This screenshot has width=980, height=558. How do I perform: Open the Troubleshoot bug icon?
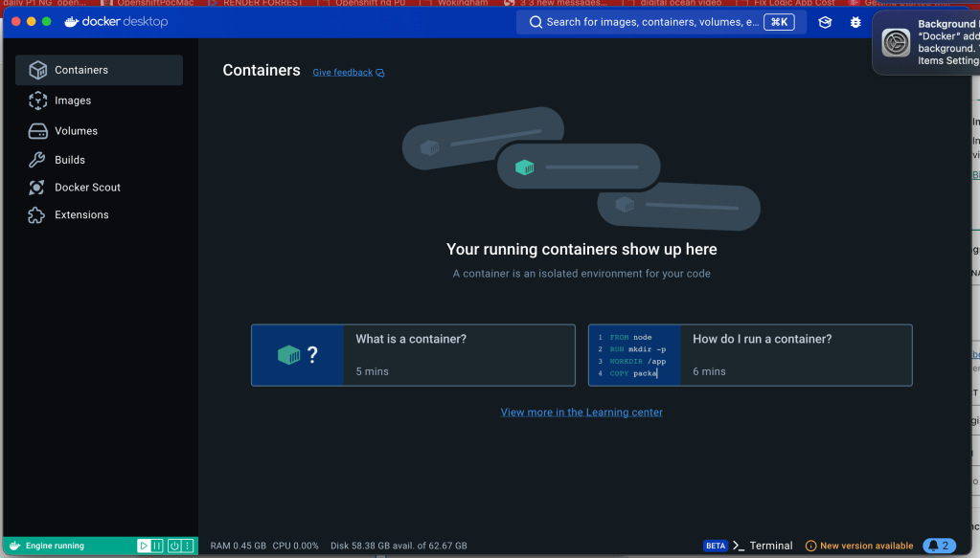tap(855, 22)
